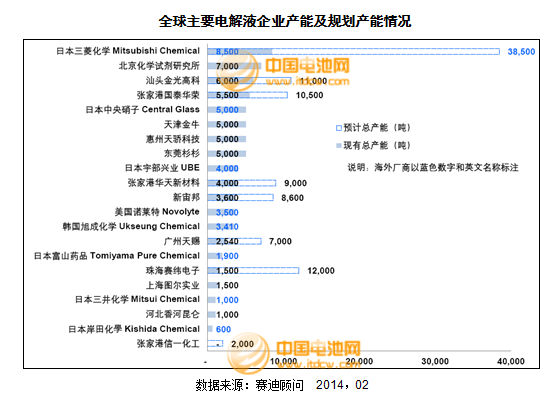Click the company label 张家港国泰华荣
Screen dimensions: 559x397
click(x=168, y=95)
